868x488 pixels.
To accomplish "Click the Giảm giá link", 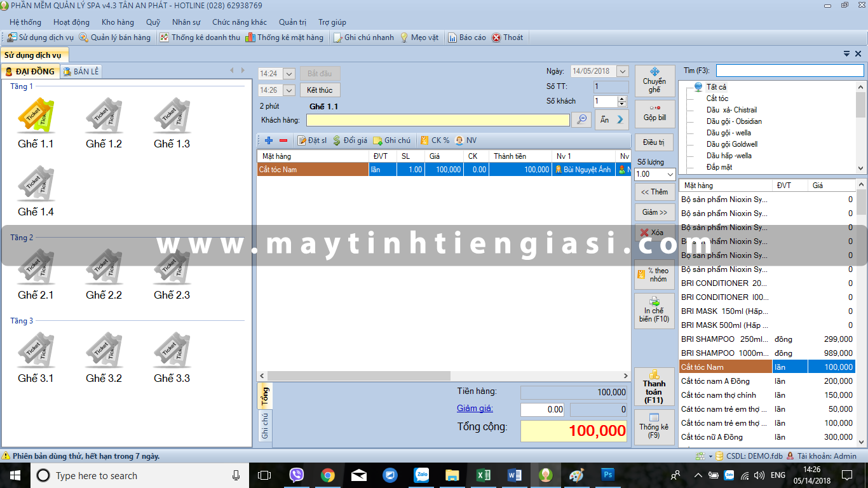I will pos(475,409).
